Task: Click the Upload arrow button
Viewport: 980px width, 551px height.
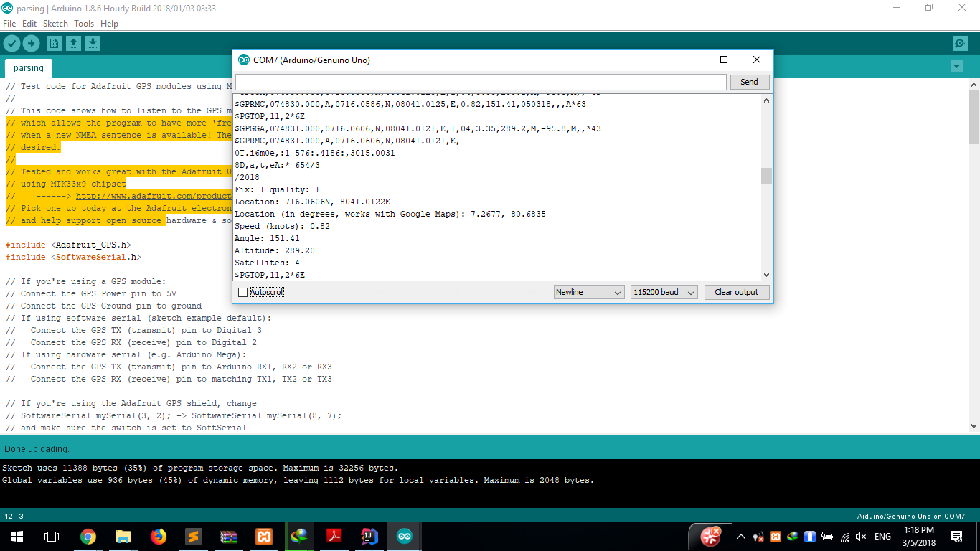Action: click(31, 44)
